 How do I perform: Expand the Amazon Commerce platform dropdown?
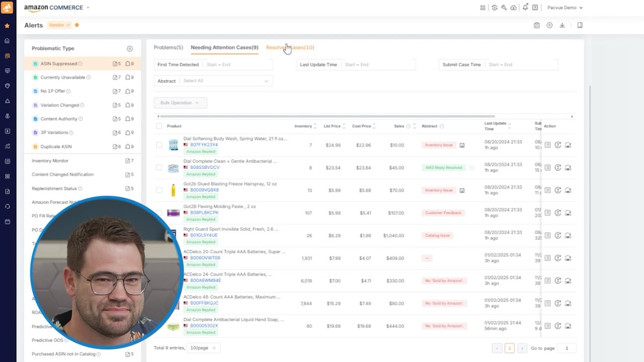coord(57,8)
